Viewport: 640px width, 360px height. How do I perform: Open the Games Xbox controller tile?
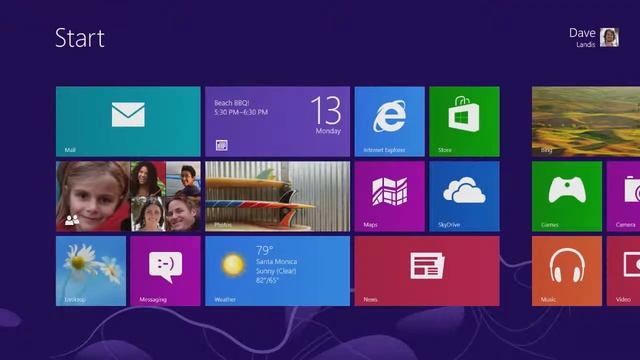567,196
